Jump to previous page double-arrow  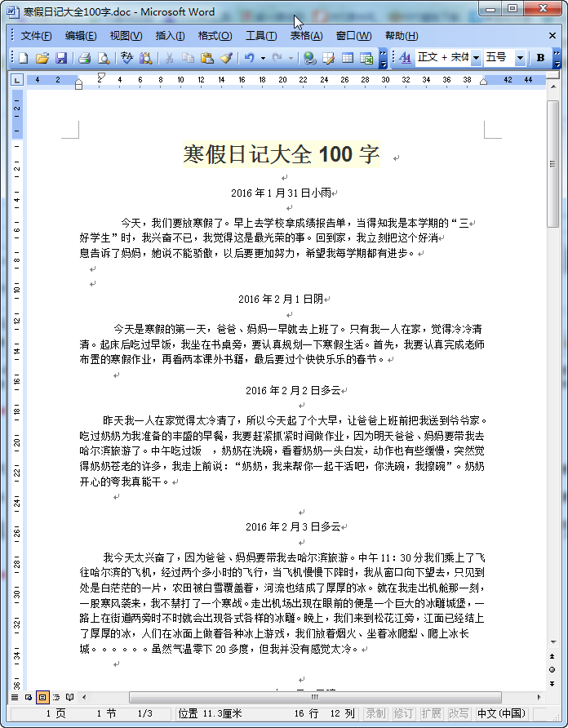pyautogui.click(x=552, y=656)
